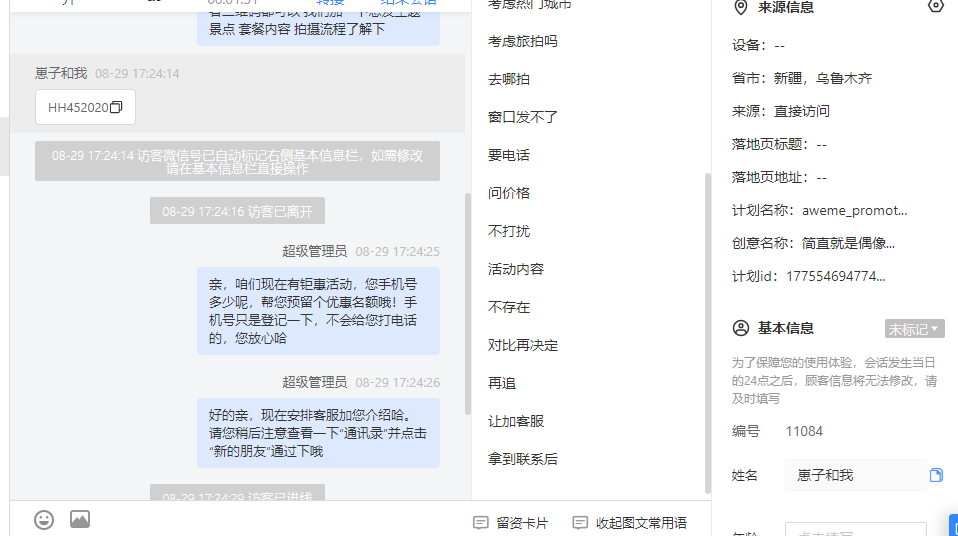The width and height of the screenshot is (958, 536).
Task: Click the chat conversation scrollbar
Action: pos(468,304)
